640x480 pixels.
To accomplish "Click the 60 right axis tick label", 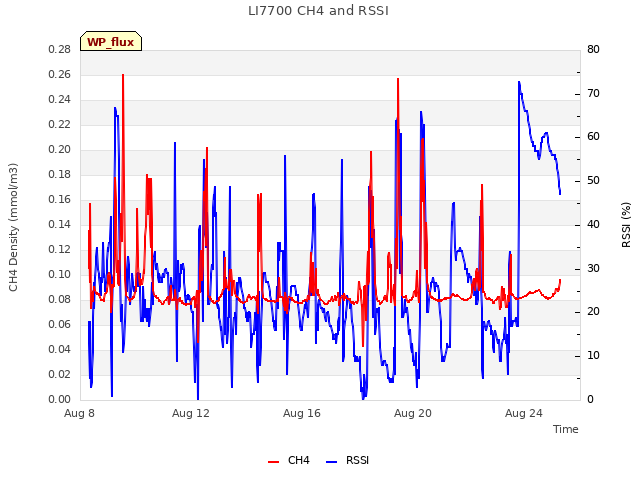I will (593, 137).
